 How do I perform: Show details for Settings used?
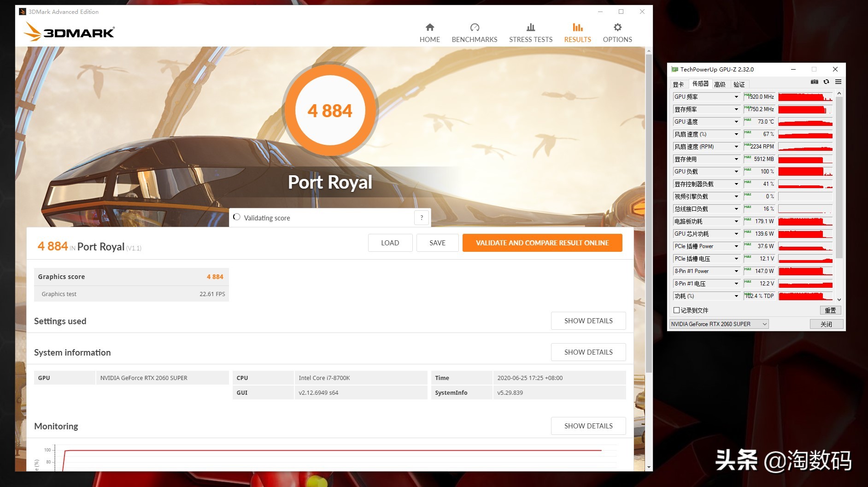pyautogui.click(x=588, y=321)
